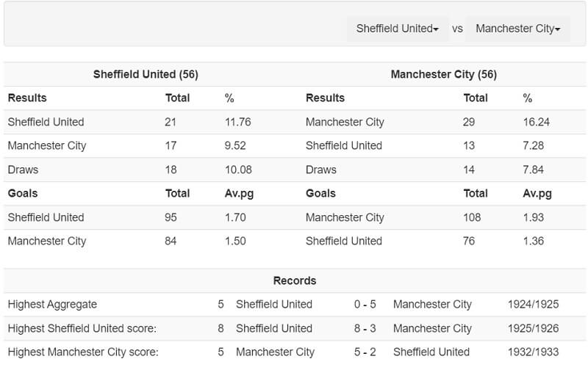Select the "Manchester City (56)" table heading
This screenshot has width=588, height=370.
pos(443,74)
